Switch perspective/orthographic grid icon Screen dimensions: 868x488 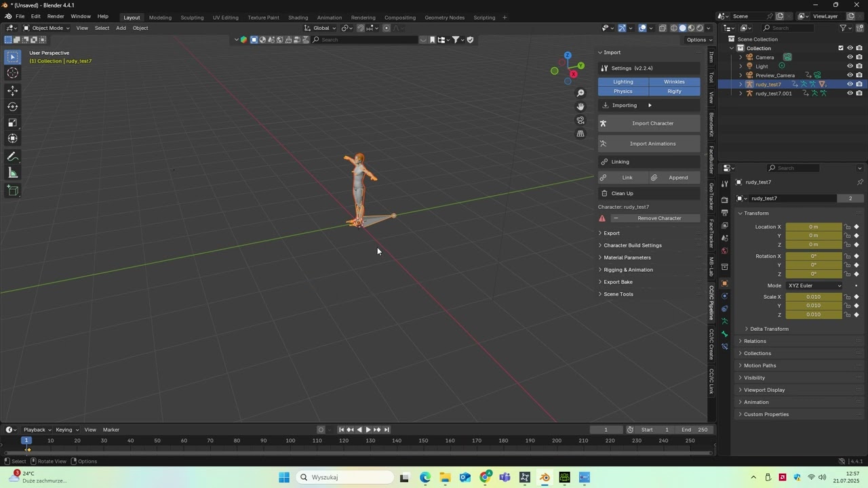[580, 134]
